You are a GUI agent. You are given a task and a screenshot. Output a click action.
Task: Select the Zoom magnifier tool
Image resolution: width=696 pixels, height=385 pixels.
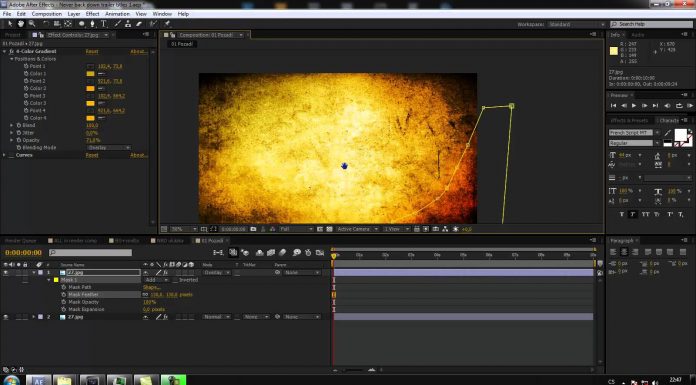pyautogui.click(x=32, y=24)
